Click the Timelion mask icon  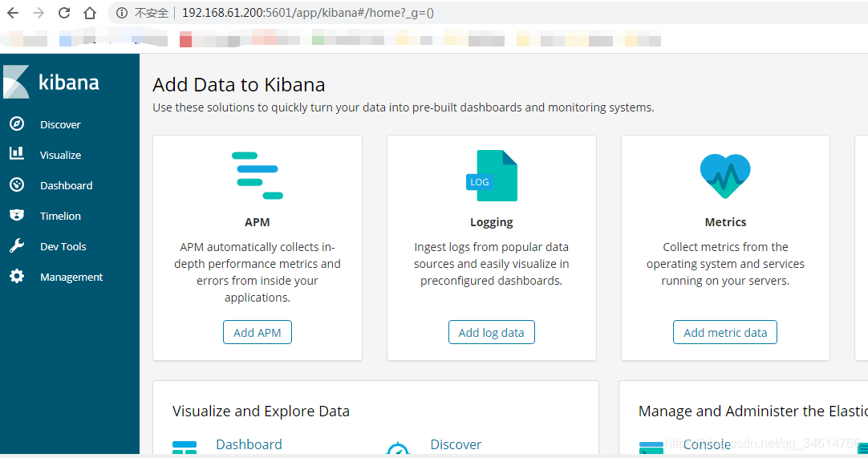pos(17,215)
